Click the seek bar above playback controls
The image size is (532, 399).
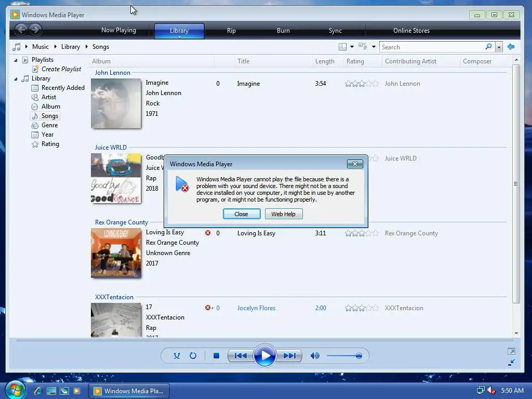click(264, 340)
